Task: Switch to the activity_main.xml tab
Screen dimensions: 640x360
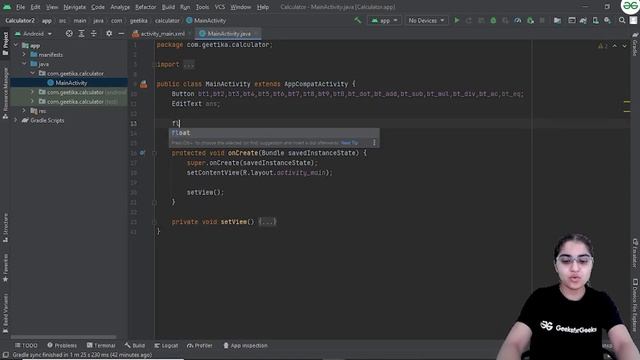Action: (x=162, y=33)
